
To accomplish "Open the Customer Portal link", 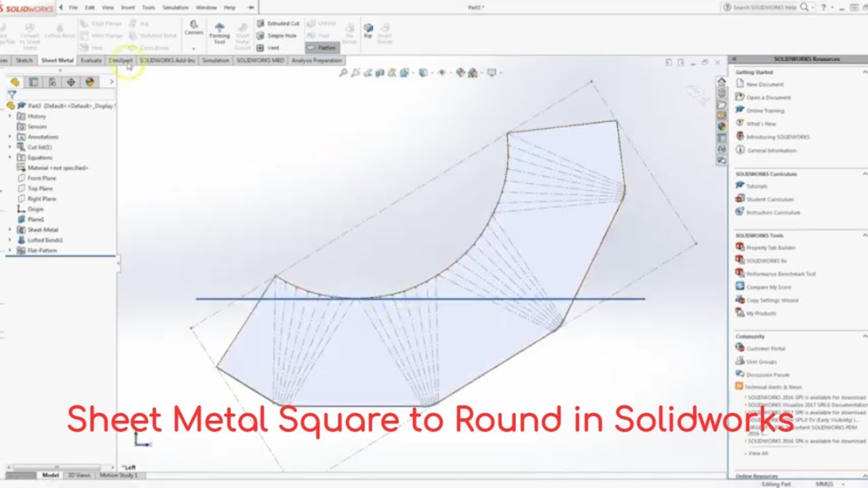I will (766, 348).
